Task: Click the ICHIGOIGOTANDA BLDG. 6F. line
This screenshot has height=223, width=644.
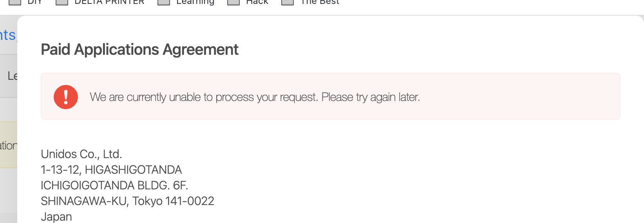Action: tap(114, 185)
